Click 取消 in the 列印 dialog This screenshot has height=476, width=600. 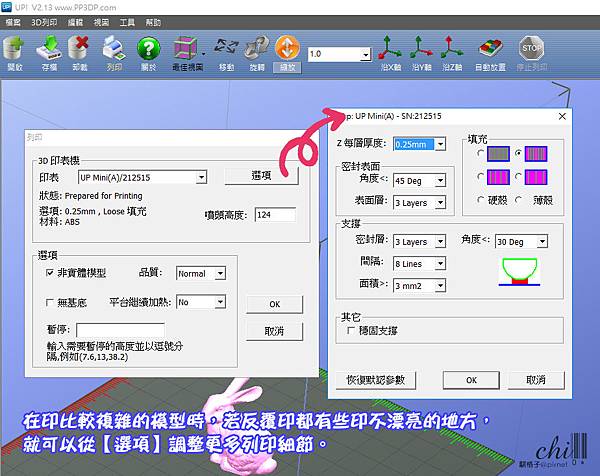[274, 331]
